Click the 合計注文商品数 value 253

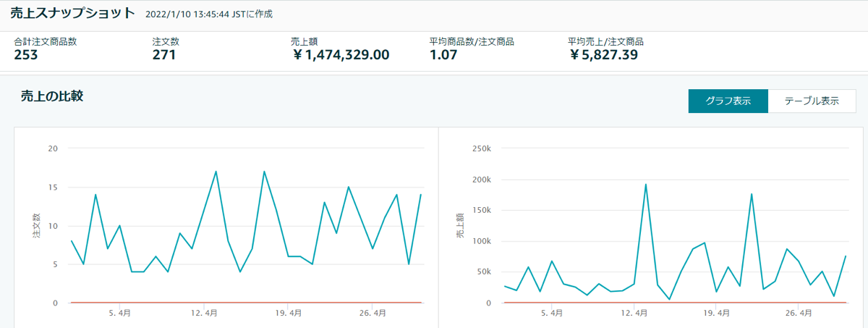tap(25, 55)
